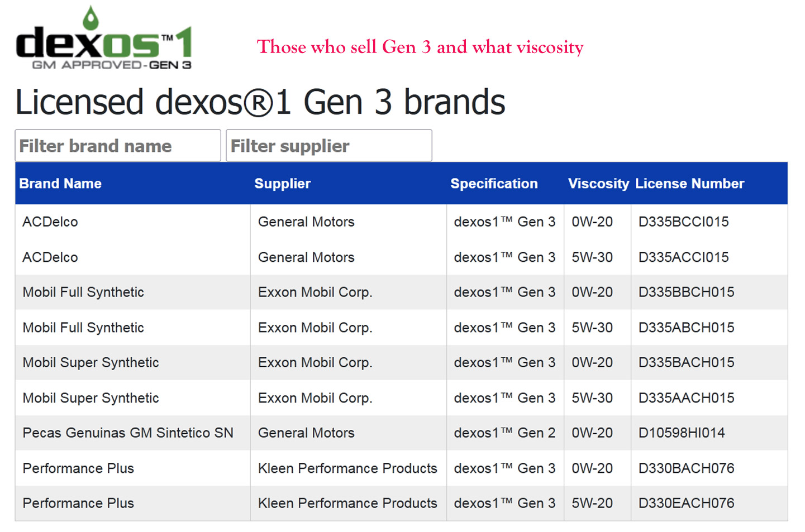Click license number D335ABCH015

(686, 328)
